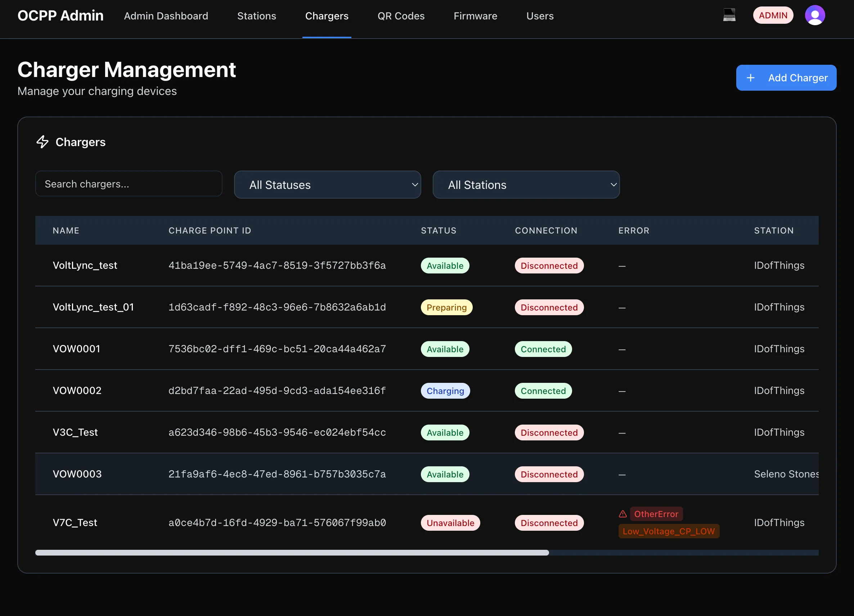Click Disconnected badge in VoltLync_test row
This screenshot has width=854, height=616.
tap(549, 266)
